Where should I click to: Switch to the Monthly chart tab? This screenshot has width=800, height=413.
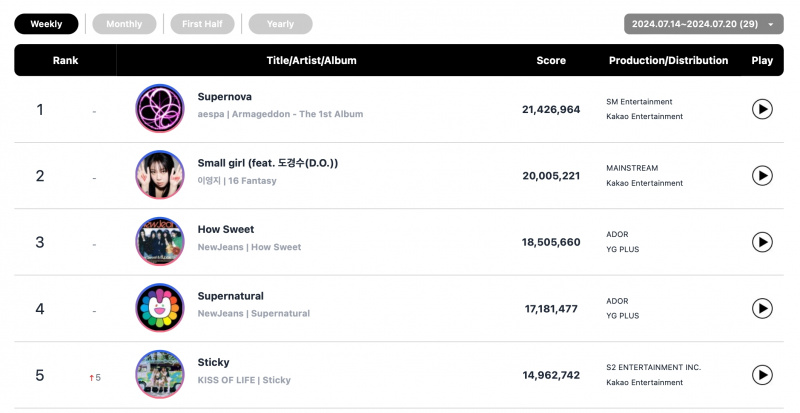124,24
